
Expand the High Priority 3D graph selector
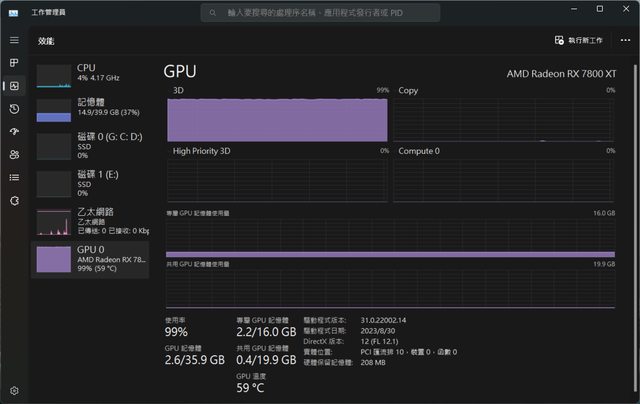pyautogui.click(x=202, y=151)
